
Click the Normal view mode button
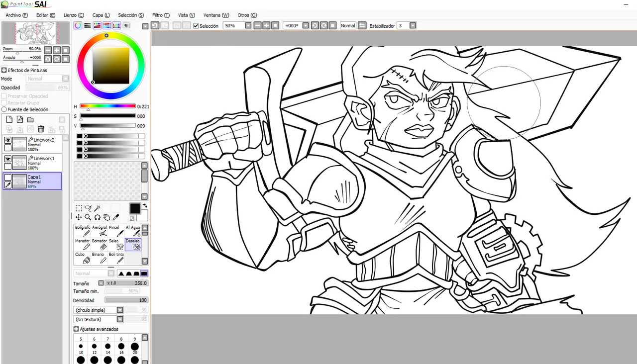348,25
